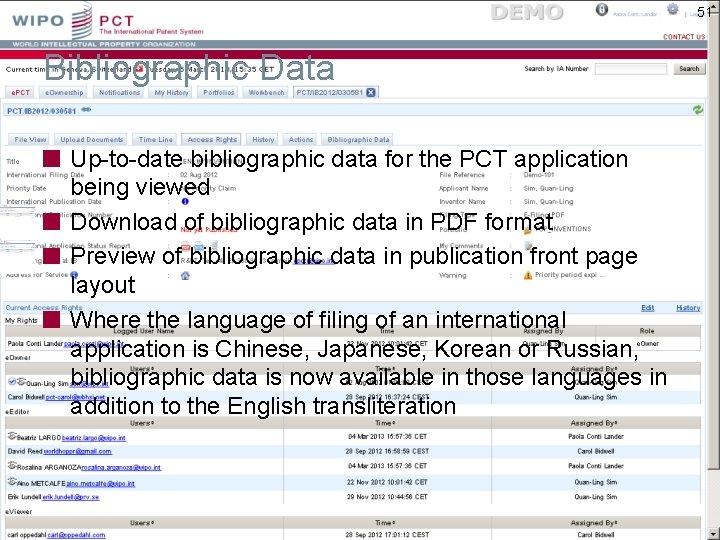
Task: Open the My Comments note icon
Action: (x=528, y=246)
